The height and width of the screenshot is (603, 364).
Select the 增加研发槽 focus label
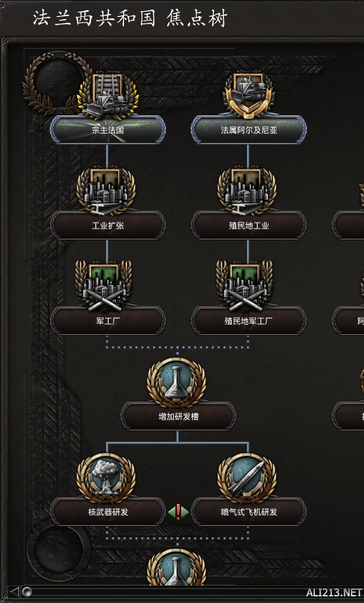click(178, 416)
